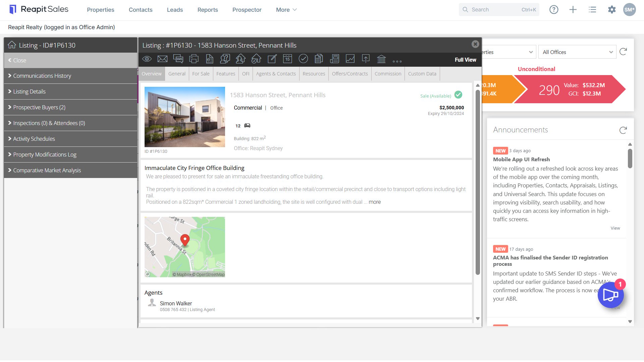644x362 pixels.
Task: Click Full View link in listing header
Action: tap(465, 60)
